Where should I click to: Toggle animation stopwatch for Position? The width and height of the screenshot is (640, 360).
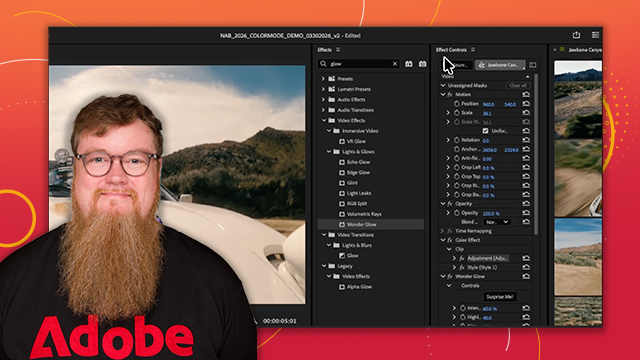(x=457, y=104)
